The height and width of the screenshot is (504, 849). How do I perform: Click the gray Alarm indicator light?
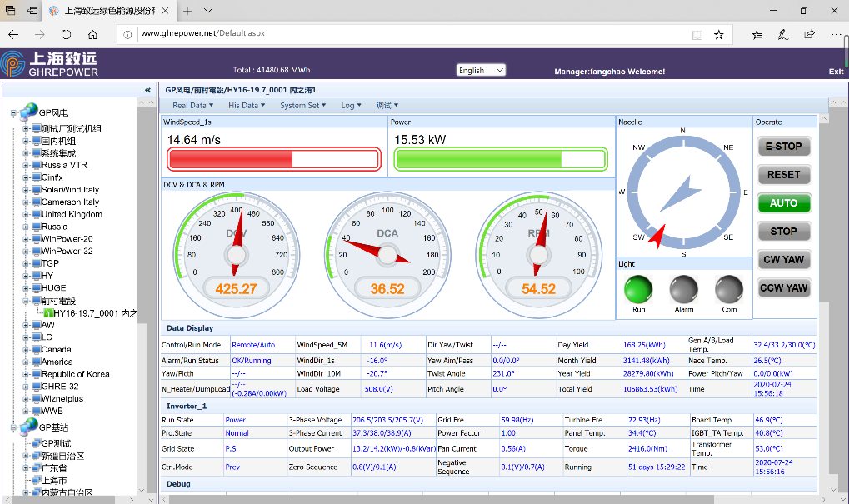[x=684, y=290]
